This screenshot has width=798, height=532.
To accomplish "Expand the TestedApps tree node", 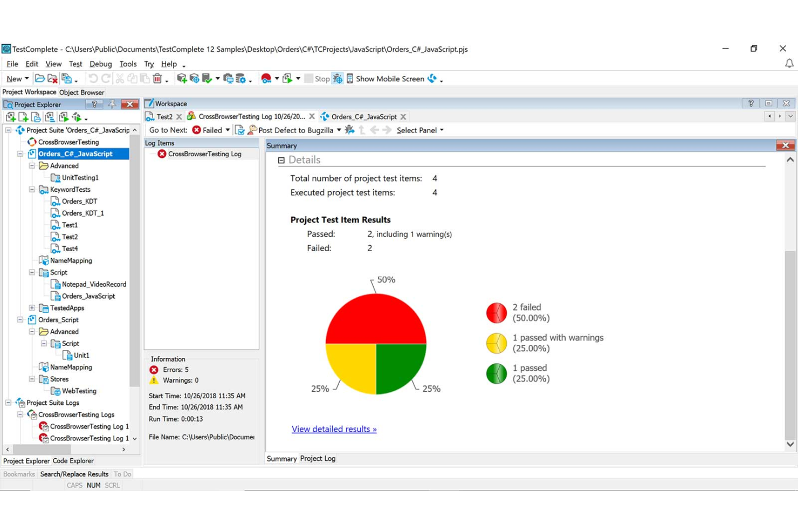I will [32, 308].
